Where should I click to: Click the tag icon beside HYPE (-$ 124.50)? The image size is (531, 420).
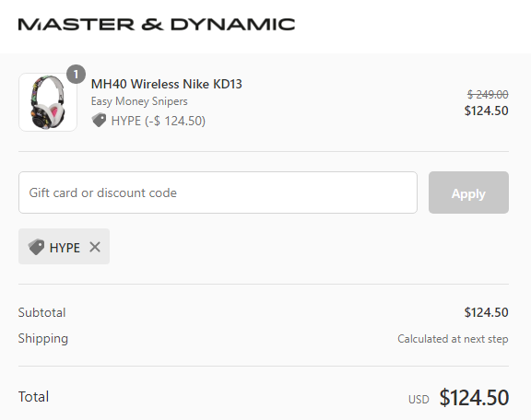pyautogui.click(x=99, y=121)
